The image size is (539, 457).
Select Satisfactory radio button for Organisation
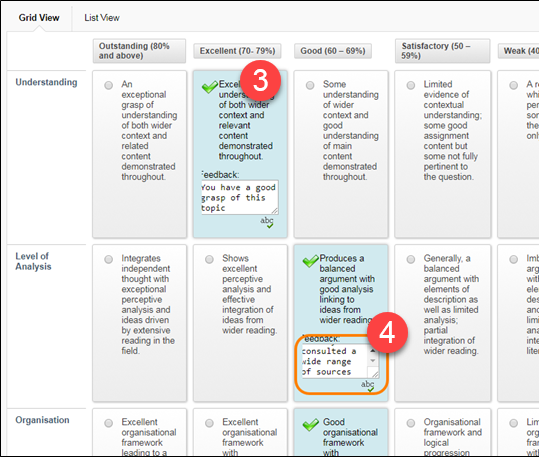tap(411, 423)
